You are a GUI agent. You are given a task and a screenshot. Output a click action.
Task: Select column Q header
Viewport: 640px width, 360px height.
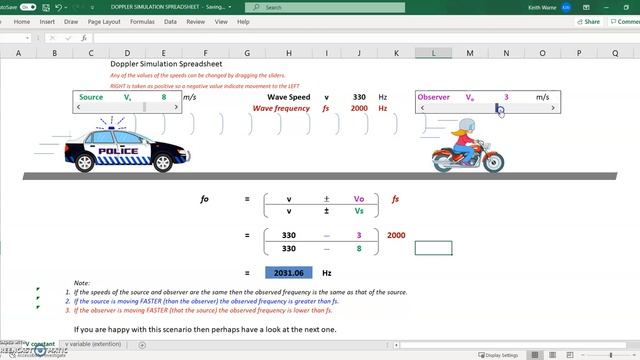click(x=615, y=53)
